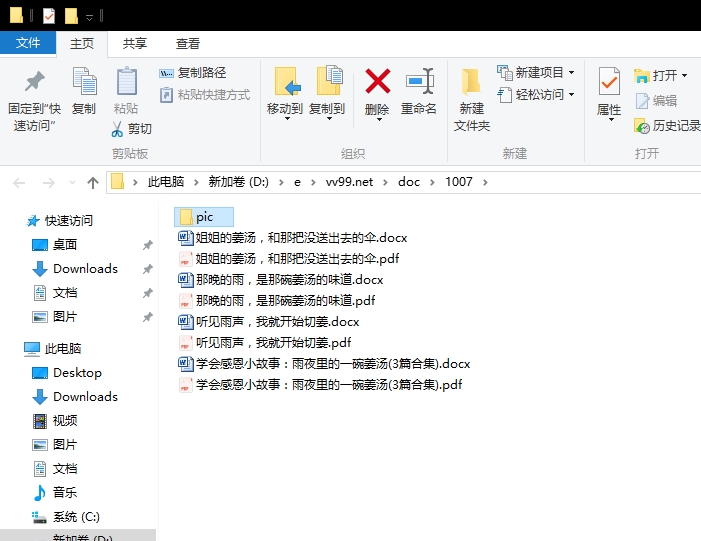Open Desktop under This PC
This screenshot has width=701, height=541.
point(67,373)
